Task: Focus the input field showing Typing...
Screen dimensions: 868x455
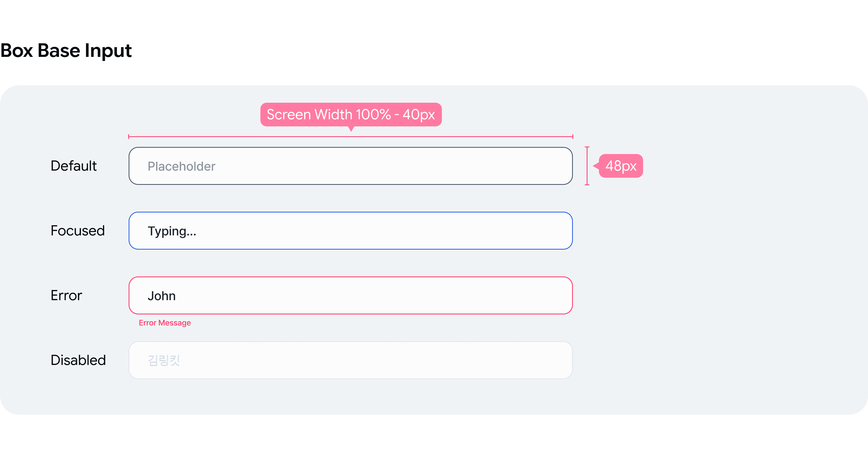Action: pyautogui.click(x=350, y=230)
